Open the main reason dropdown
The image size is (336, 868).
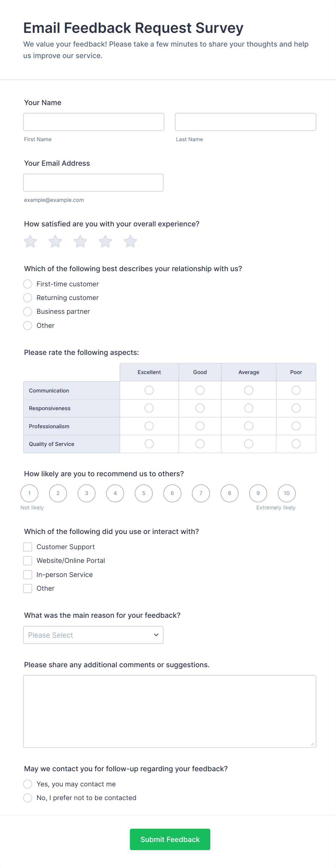tap(93, 635)
